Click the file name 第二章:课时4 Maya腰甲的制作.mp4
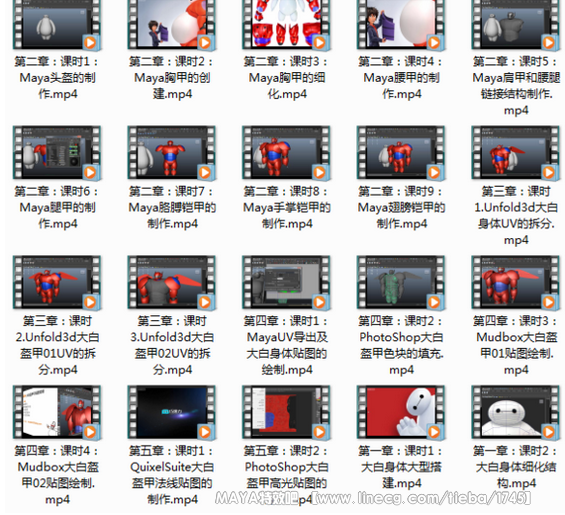 click(x=401, y=77)
